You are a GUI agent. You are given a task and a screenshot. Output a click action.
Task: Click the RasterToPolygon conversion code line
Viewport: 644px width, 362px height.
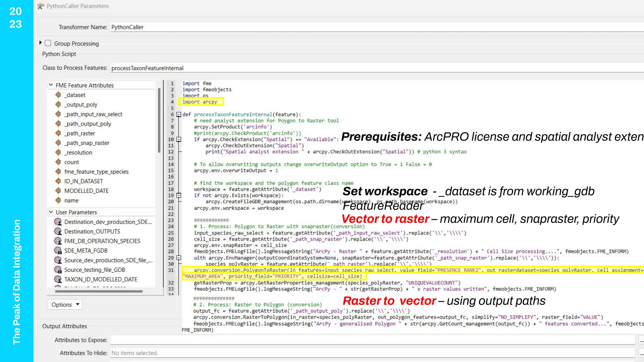[398, 317]
